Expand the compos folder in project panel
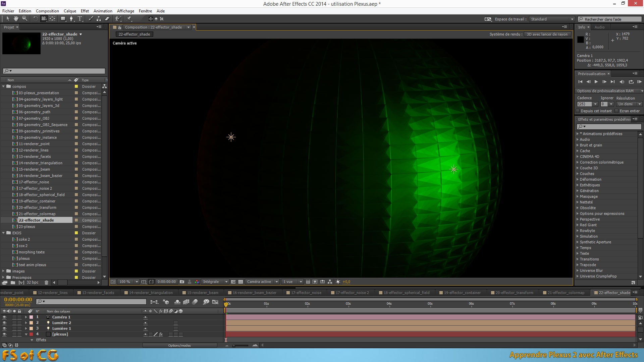 4,86
